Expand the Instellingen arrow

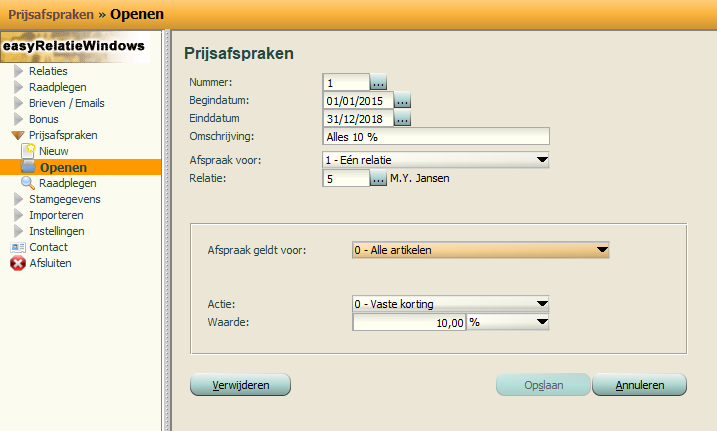tap(18, 231)
